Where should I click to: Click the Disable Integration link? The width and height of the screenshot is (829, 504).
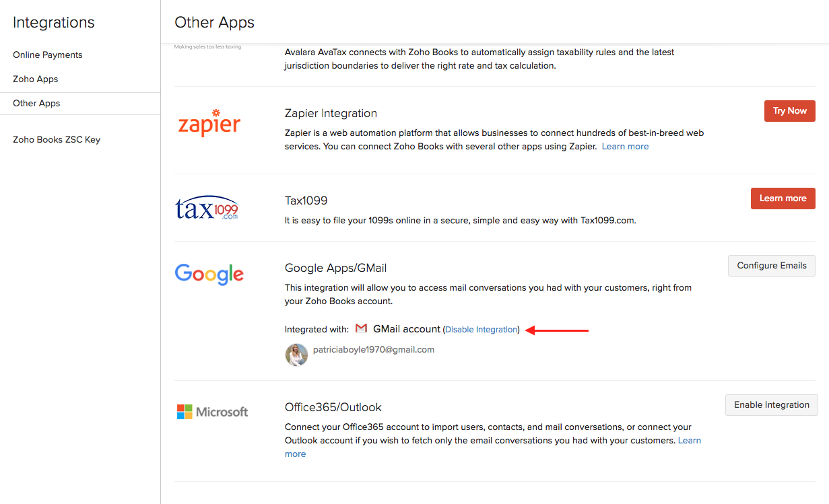481,330
